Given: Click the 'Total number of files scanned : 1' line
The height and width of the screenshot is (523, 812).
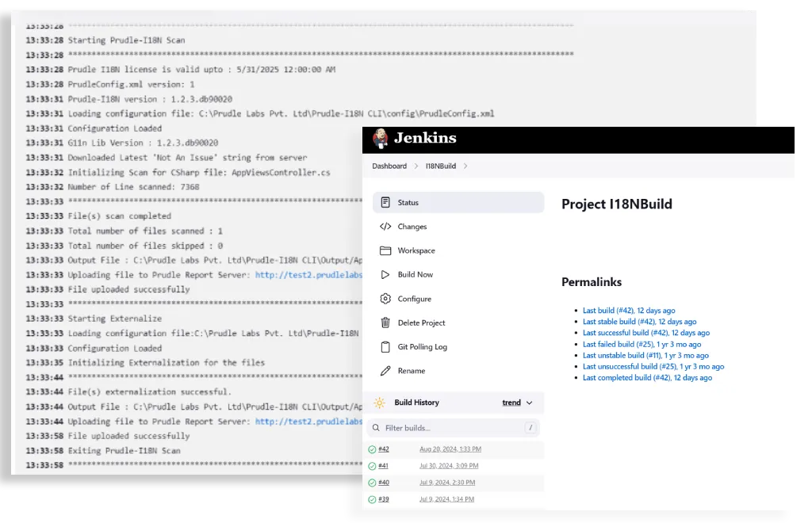Looking at the screenshot, I should click(145, 231).
